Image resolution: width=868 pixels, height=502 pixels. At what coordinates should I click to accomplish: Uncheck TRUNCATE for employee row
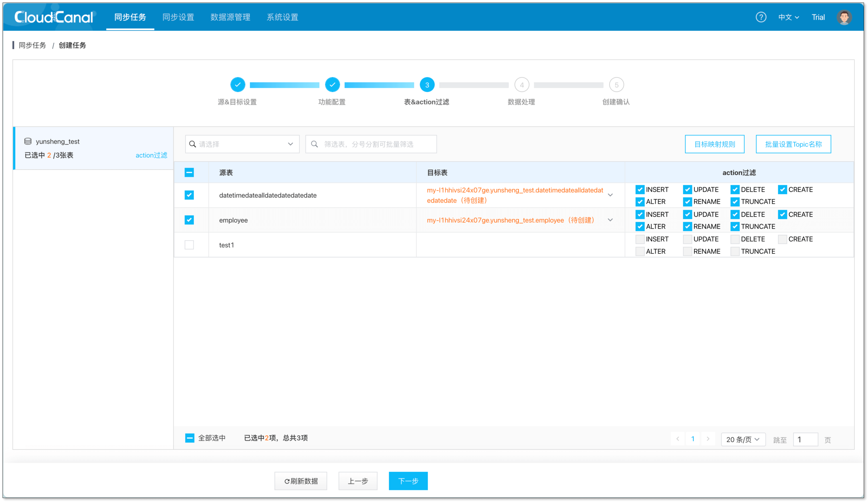pos(735,226)
